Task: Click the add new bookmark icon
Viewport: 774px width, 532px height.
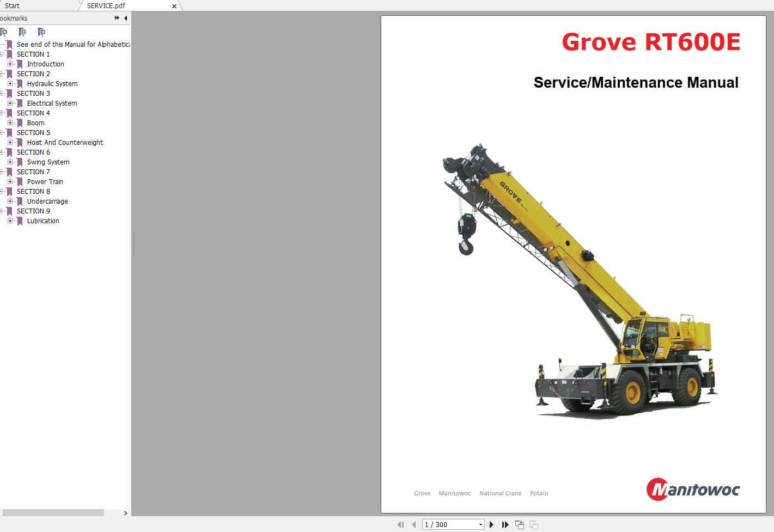Action: (22, 32)
